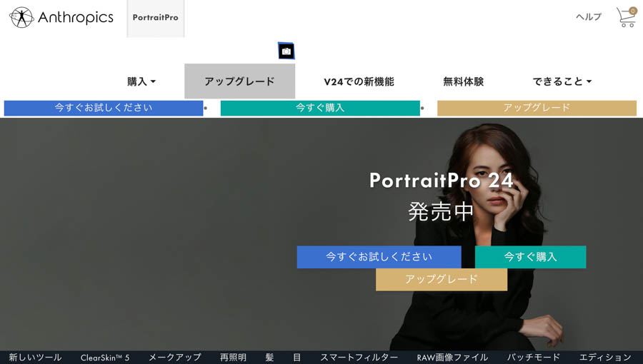
Task: Jump to ClearSkin™ 5 section
Action: pos(105,358)
